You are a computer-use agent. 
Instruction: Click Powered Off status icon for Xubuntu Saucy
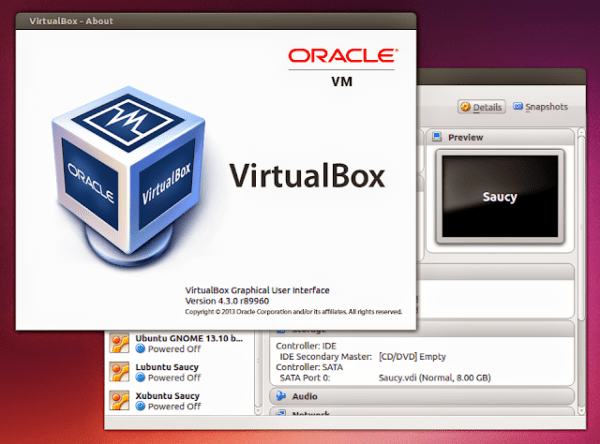click(x=140, y=406)
